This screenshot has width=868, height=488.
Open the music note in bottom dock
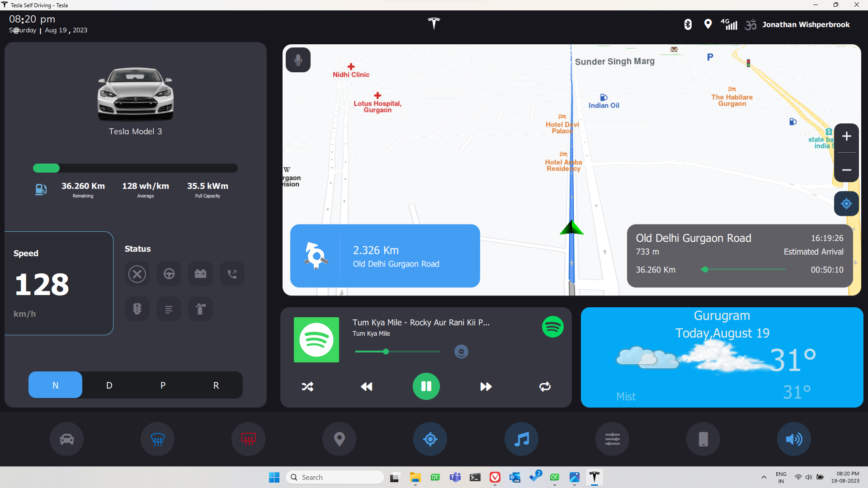point(521,439)
